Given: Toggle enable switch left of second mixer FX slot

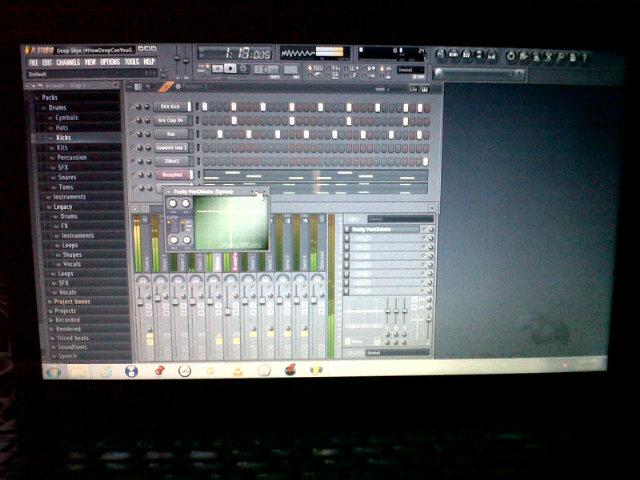Looking at the screenshot, I should point(347,238).
